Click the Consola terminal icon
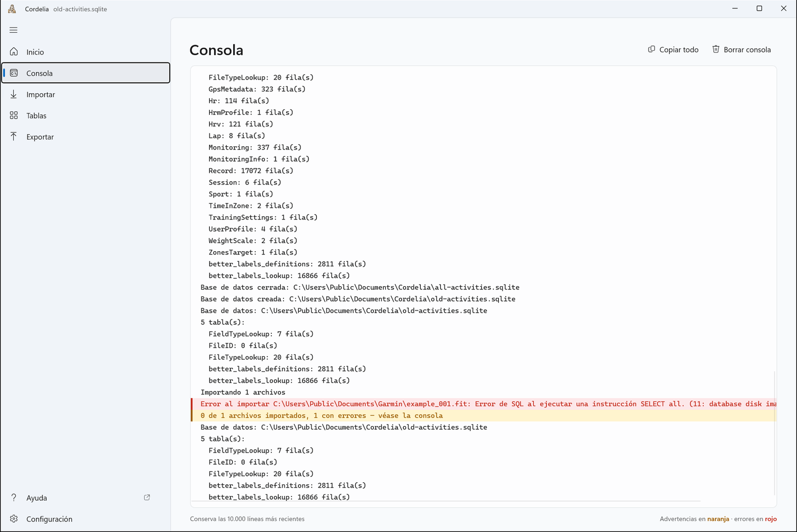 14,73
